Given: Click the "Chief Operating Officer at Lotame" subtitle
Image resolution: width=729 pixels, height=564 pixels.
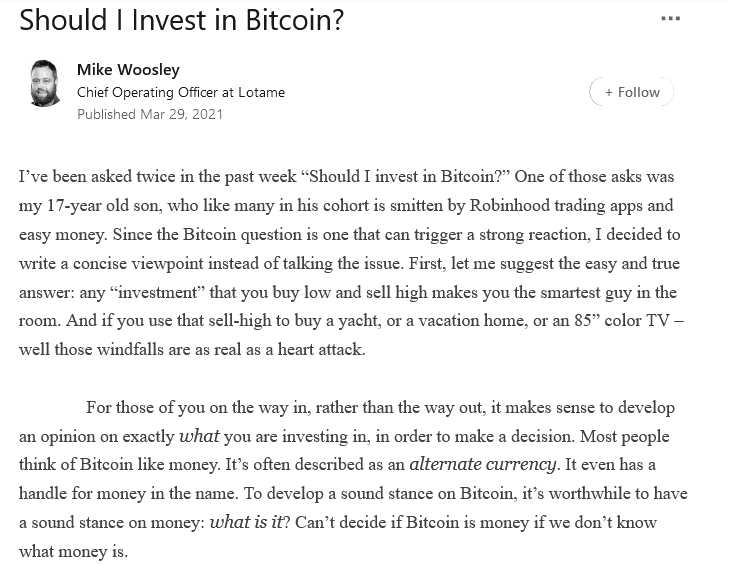Looking at the screenshot, I should pyautogui.click(x=181, y=93).
